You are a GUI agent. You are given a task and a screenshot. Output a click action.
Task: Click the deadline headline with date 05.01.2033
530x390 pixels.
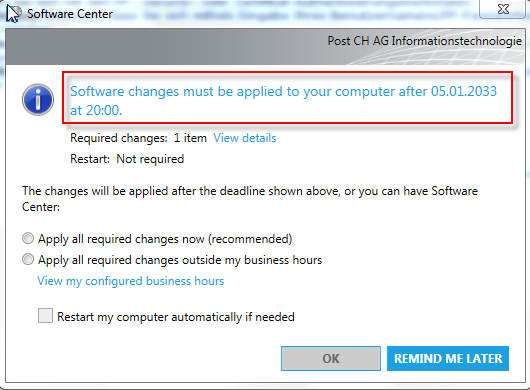click(x=283, y=100)
